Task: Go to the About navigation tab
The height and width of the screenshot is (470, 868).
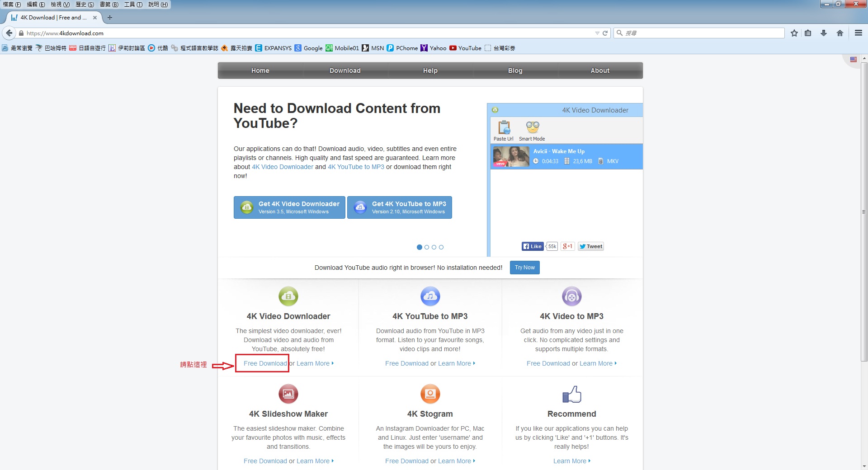Action: point(600,70)
